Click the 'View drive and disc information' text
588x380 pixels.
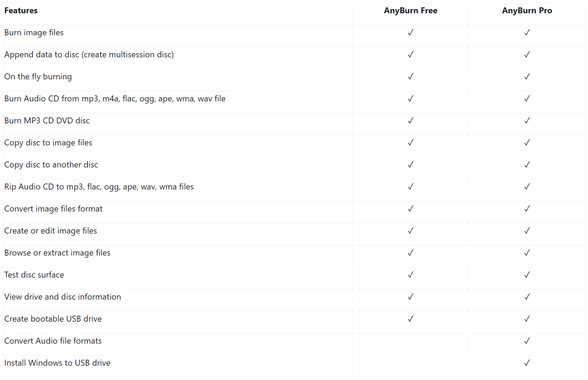coord(63,297)
